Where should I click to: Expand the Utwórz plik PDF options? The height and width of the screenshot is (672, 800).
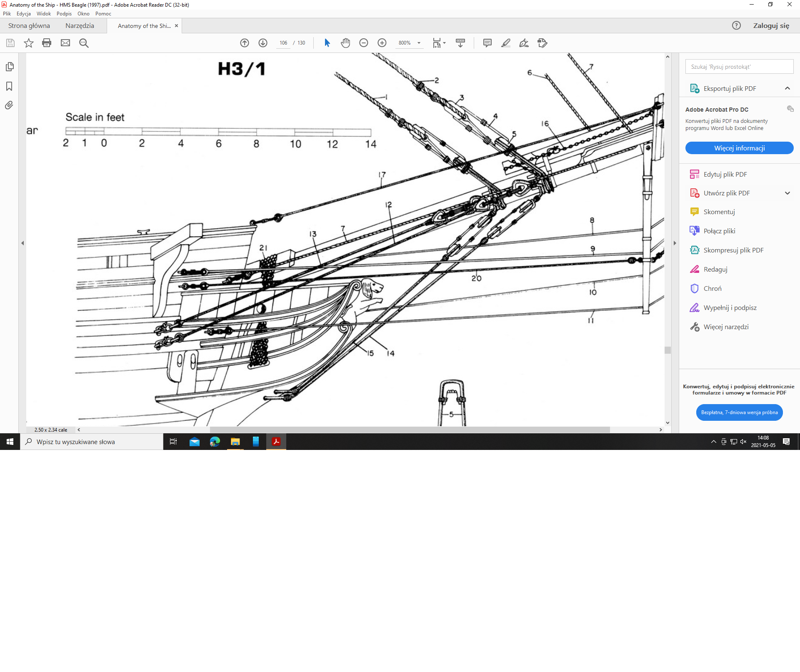(x=787, y=193)
